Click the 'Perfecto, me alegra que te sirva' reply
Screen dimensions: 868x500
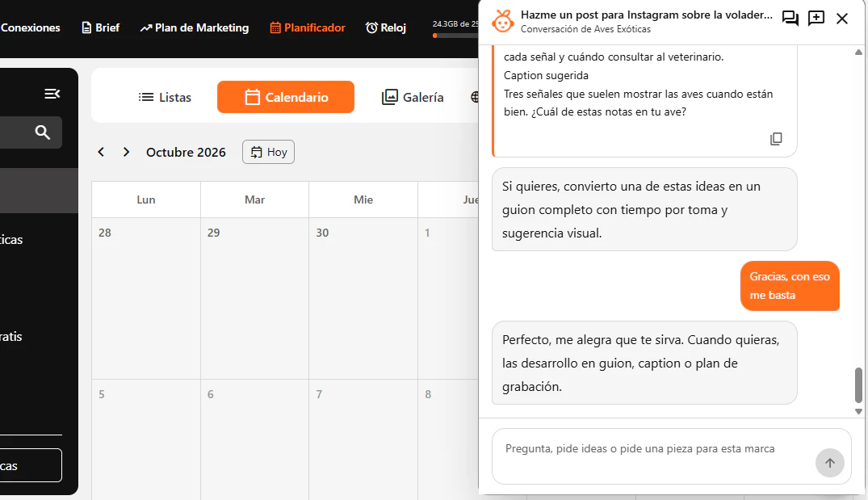pos(644,363)
